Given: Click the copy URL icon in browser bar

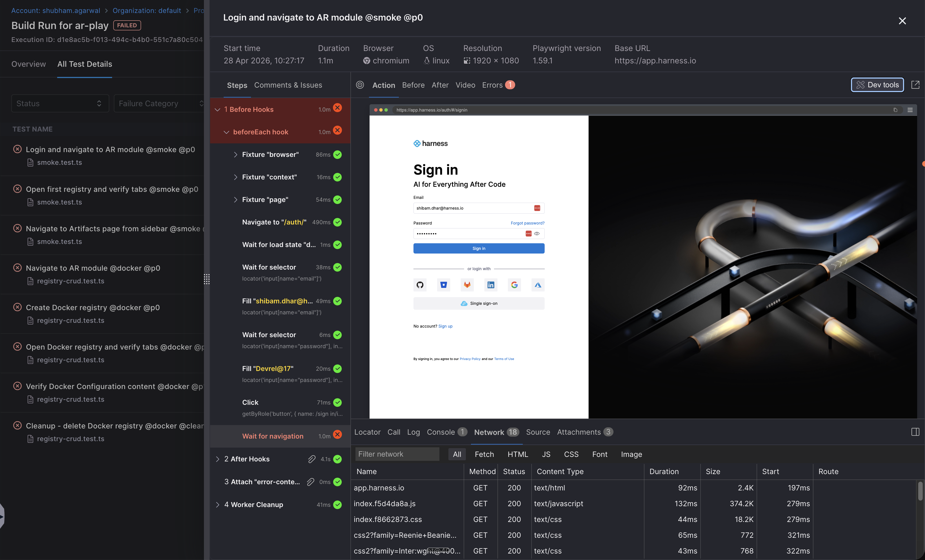Looking at the screenshot, I should tap(895, 110).
